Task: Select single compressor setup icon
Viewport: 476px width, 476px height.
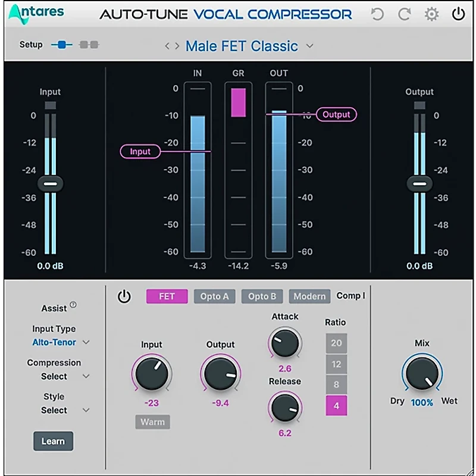Action: [62, 45]
